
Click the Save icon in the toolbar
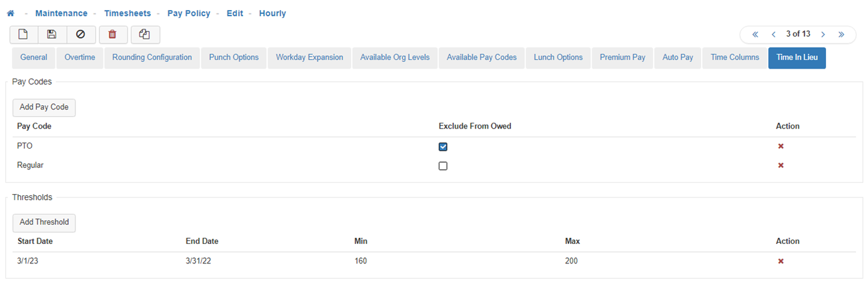[x=52, y=35]
